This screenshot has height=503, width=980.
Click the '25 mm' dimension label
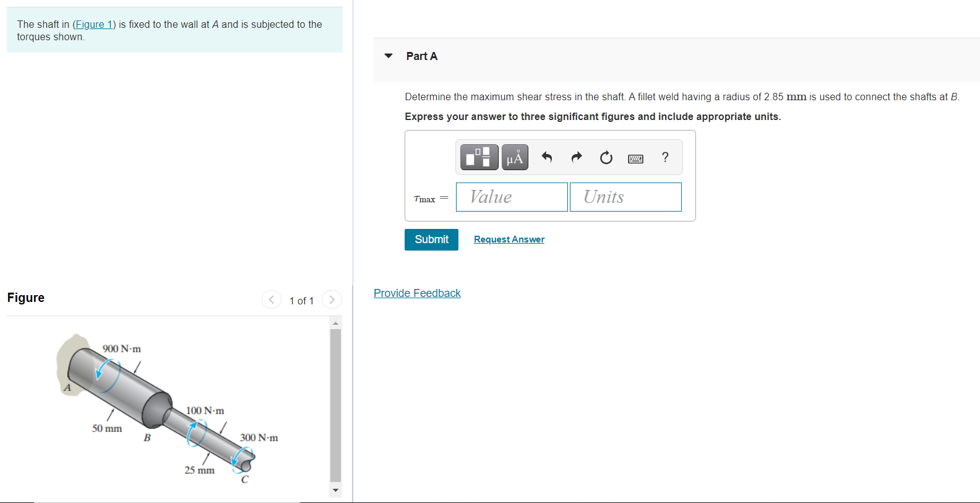199,470
